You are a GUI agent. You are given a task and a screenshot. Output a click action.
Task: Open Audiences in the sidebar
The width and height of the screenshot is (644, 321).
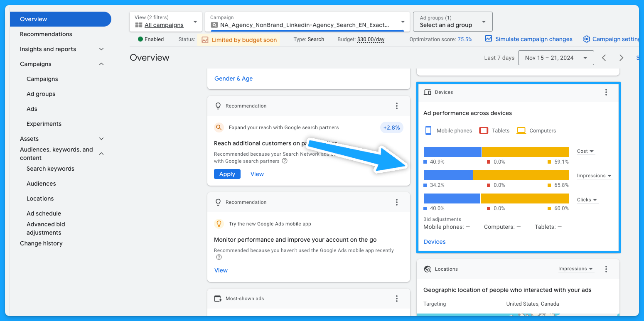(x=41, y=184)
